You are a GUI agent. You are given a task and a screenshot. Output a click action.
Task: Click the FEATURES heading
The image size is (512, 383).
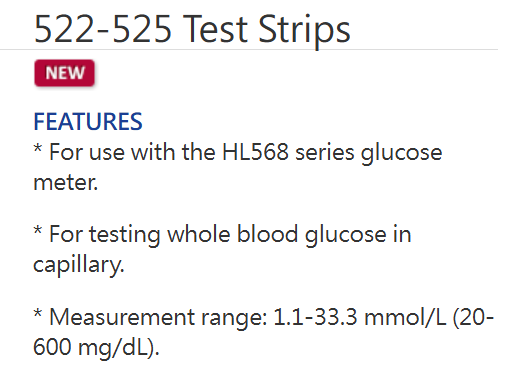(x=88, y=121)
